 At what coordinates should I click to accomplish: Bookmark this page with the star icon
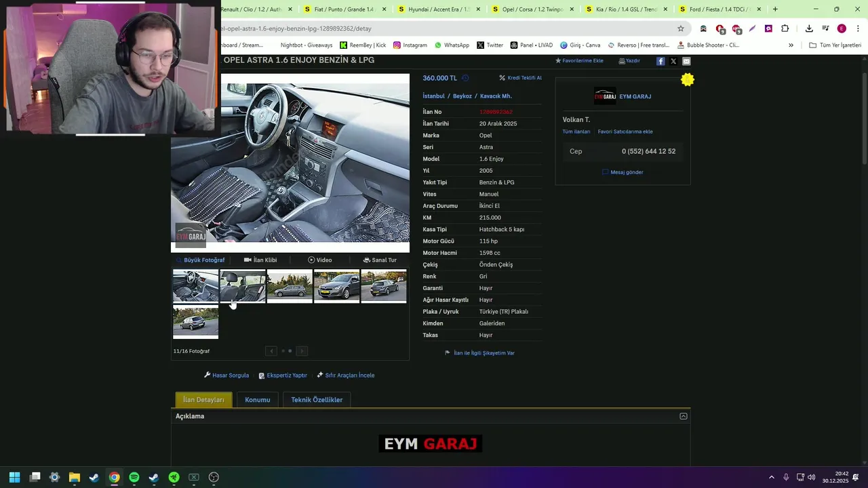pos(681,28)
